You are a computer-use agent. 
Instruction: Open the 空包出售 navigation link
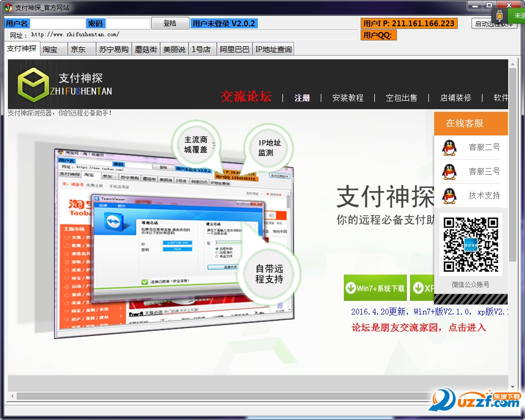[402, 98]
